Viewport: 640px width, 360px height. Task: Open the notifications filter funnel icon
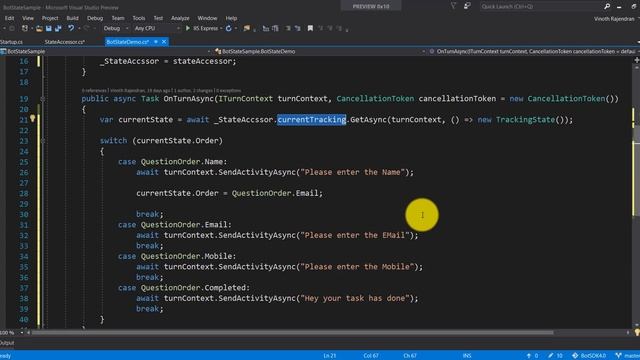coord(453,6)
